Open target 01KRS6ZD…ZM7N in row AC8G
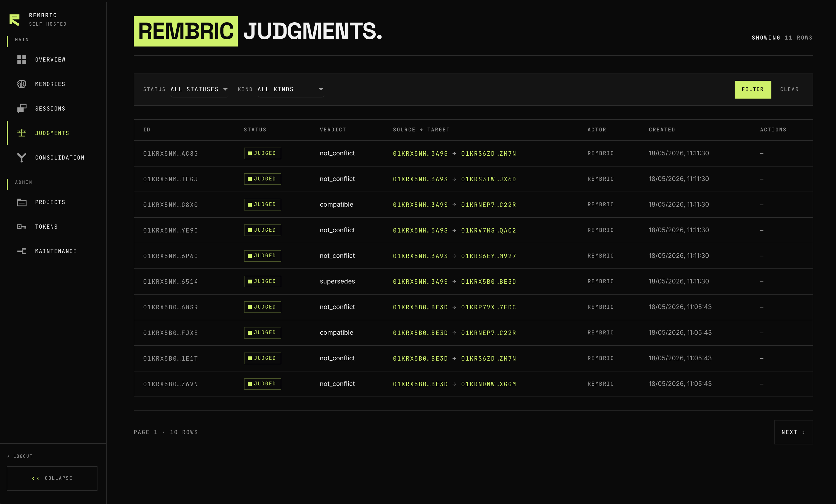 pyautogui.click(x=488, y=154)
